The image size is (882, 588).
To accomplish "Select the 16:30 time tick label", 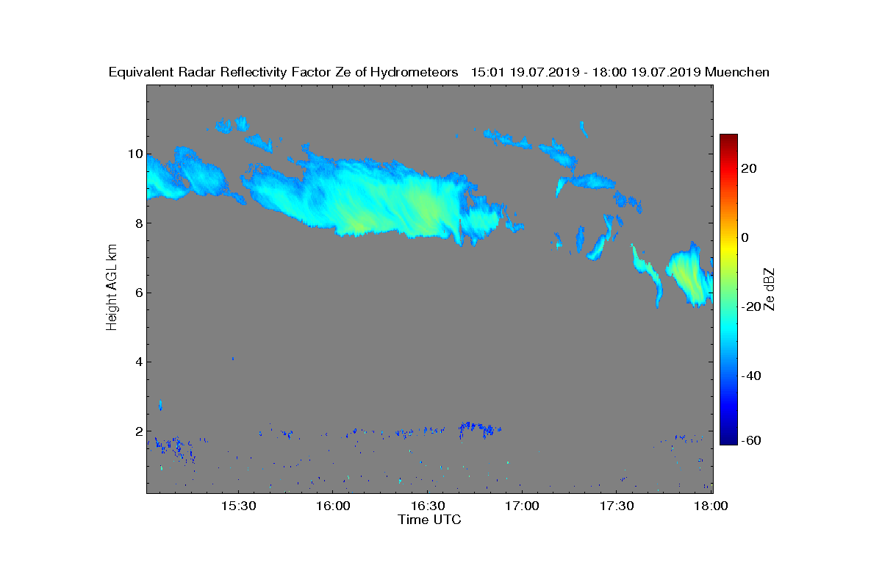I will click(427, 506).
